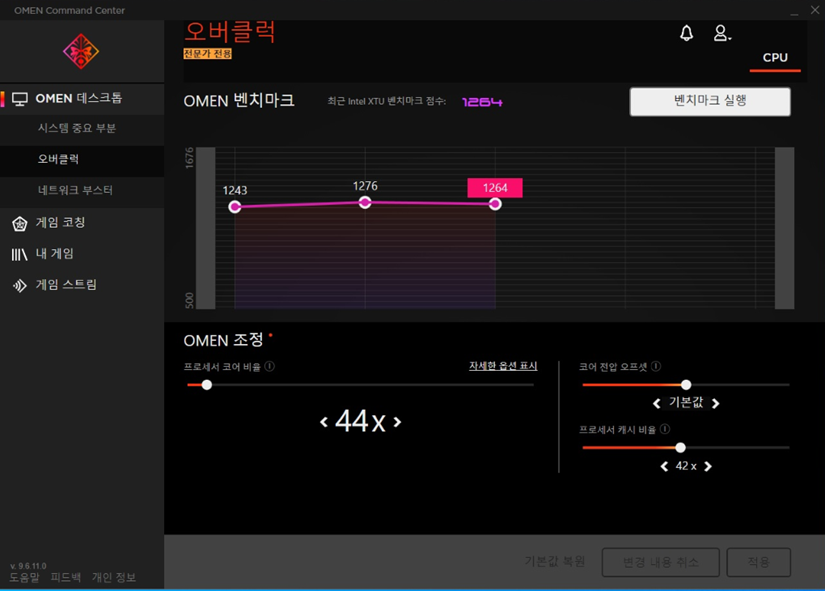Click the 전문가 전용 badge
825x591 pixels.
pyautogui.click(x=207, y=54)
